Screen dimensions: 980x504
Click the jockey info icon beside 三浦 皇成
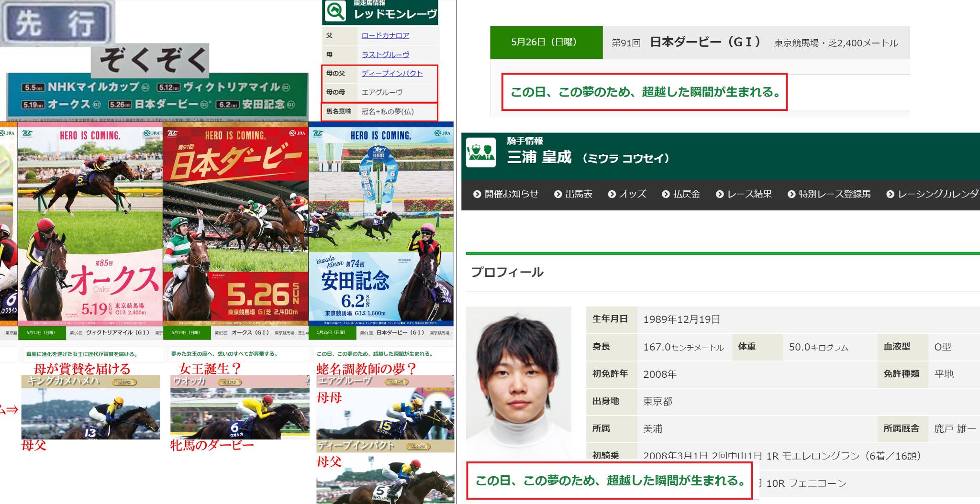[x=480, y=153]
